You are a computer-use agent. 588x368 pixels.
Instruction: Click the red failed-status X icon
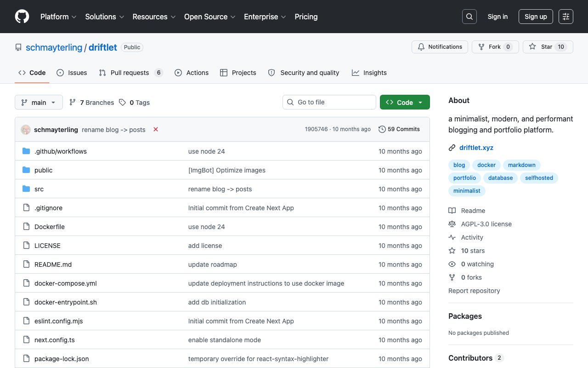pos(156,129)
